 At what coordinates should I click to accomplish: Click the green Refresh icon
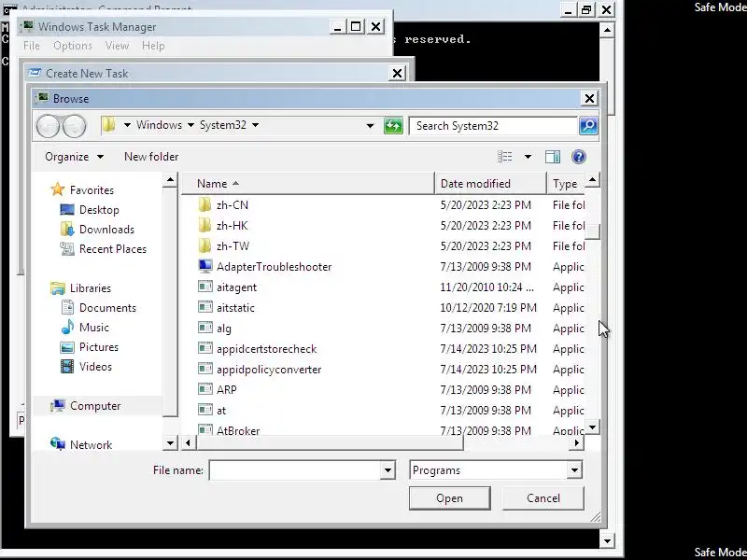(393, 126)
